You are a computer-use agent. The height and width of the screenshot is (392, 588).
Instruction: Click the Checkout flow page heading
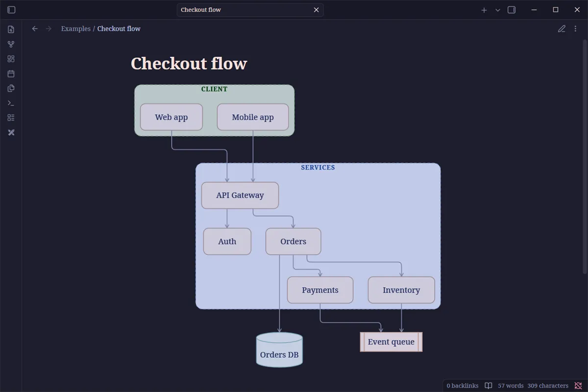[189, 63]
